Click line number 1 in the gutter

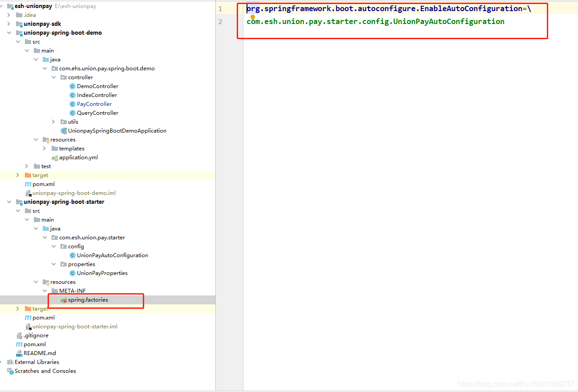pyautogui.click(x=220, y=8)
